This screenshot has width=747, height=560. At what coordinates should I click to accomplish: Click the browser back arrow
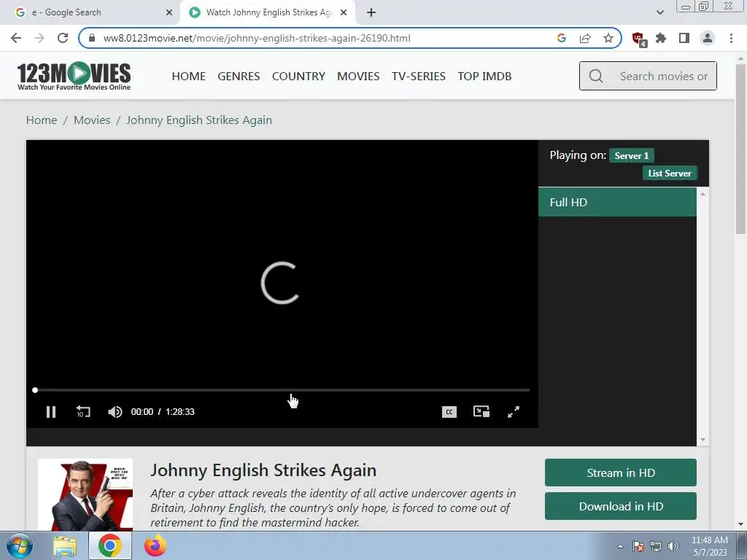pos(16,38)
